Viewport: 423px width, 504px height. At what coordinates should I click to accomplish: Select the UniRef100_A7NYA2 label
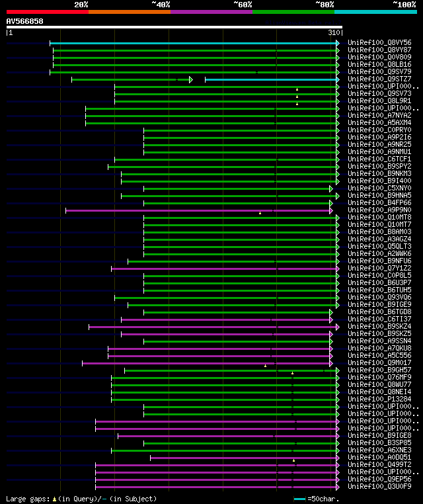(x=379, y=115)
